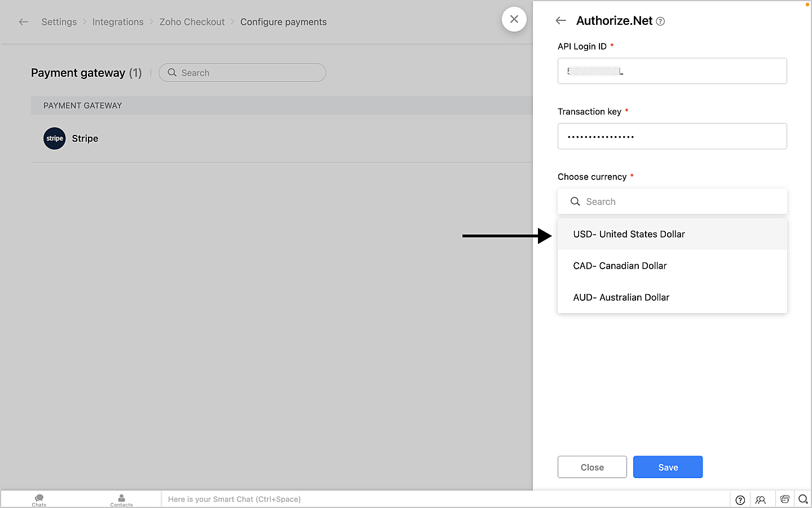The width and height of the screenshot is (812, 508).
Task: Navigate to the Integrations breadcrumb
Action: click(x=118, y=22)
